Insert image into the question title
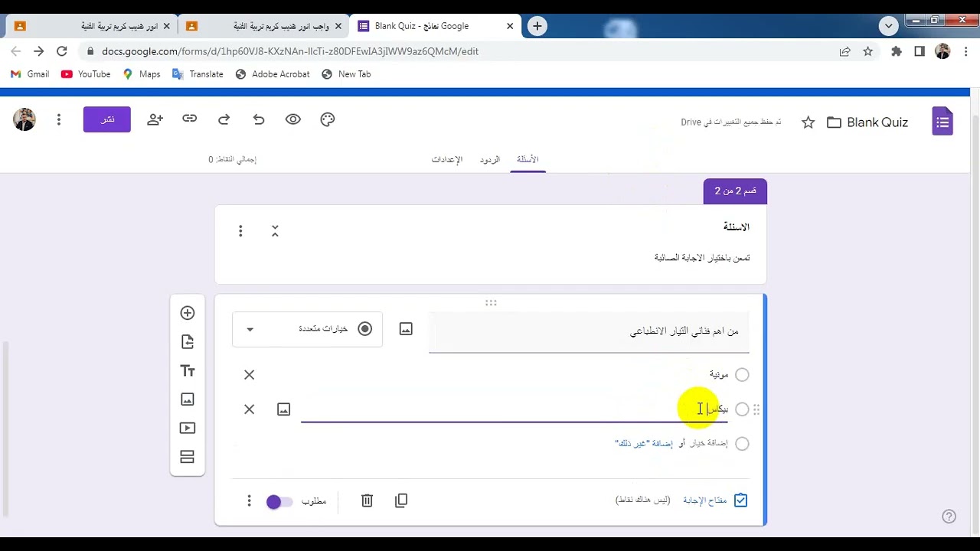 (406, 329)
